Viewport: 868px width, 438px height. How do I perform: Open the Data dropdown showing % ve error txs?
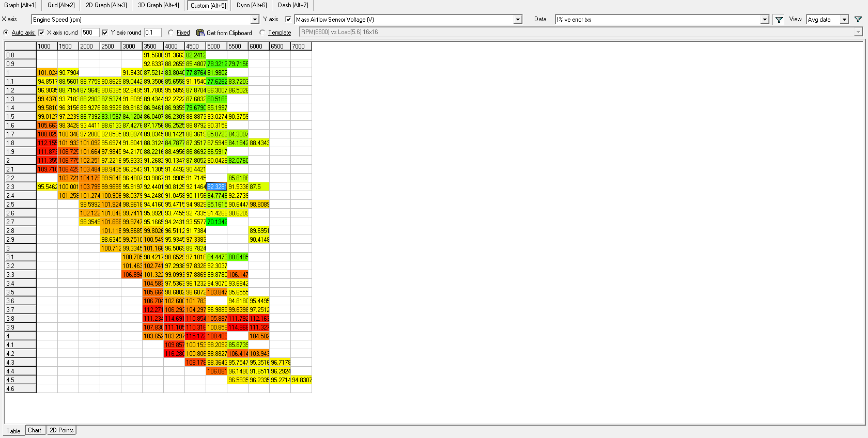[765, 20]
